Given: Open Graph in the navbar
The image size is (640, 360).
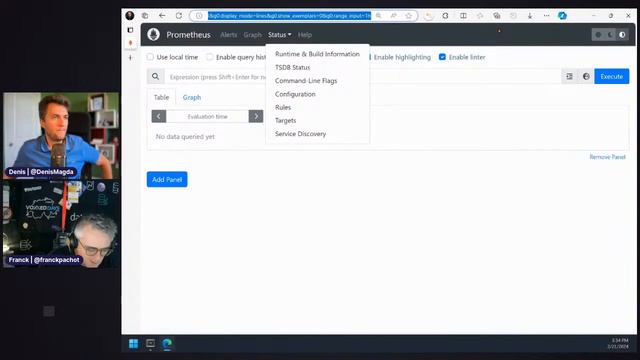Looking at the screenshot, I should (x=252, y=35).
